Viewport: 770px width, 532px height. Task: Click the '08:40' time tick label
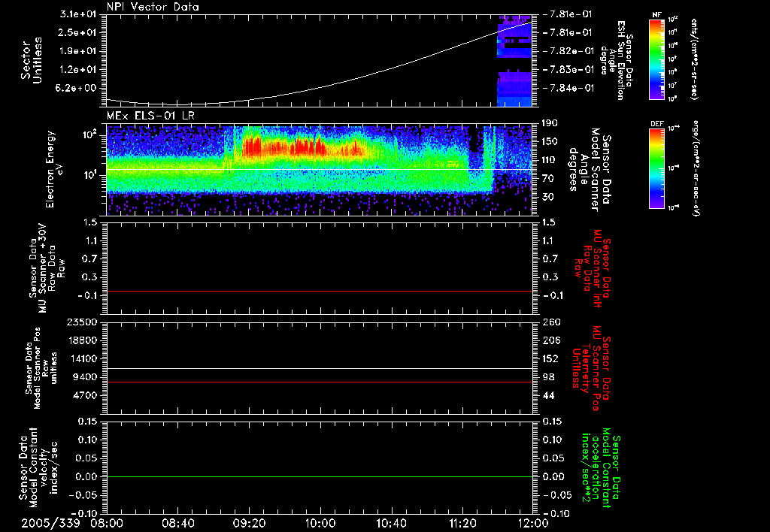[178, 523]
